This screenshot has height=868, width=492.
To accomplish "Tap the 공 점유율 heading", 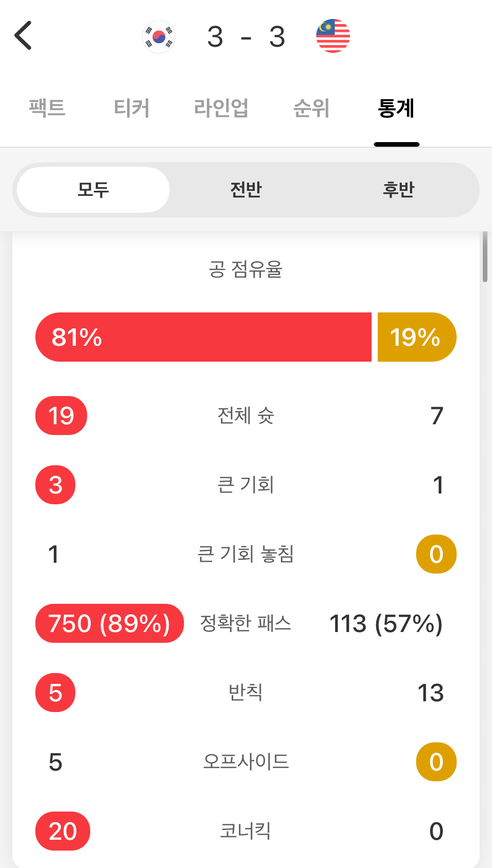I will (x=246, y=269).
